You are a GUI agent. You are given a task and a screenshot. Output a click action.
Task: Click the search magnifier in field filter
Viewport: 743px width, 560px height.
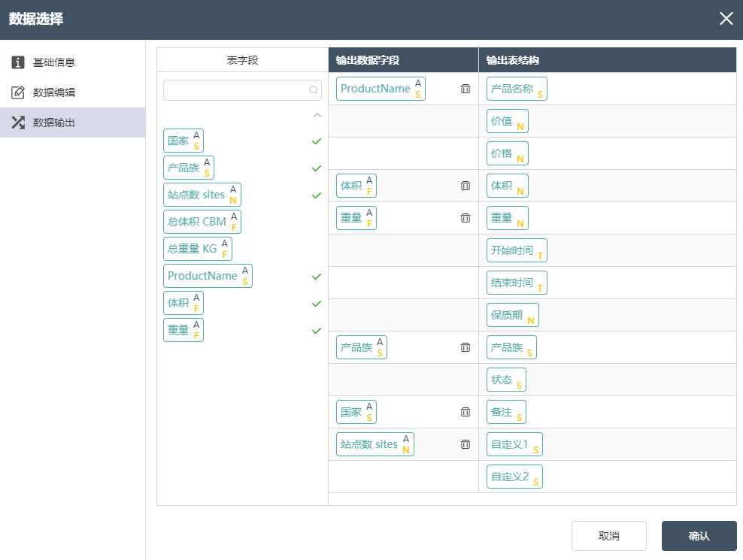(313, 90)
